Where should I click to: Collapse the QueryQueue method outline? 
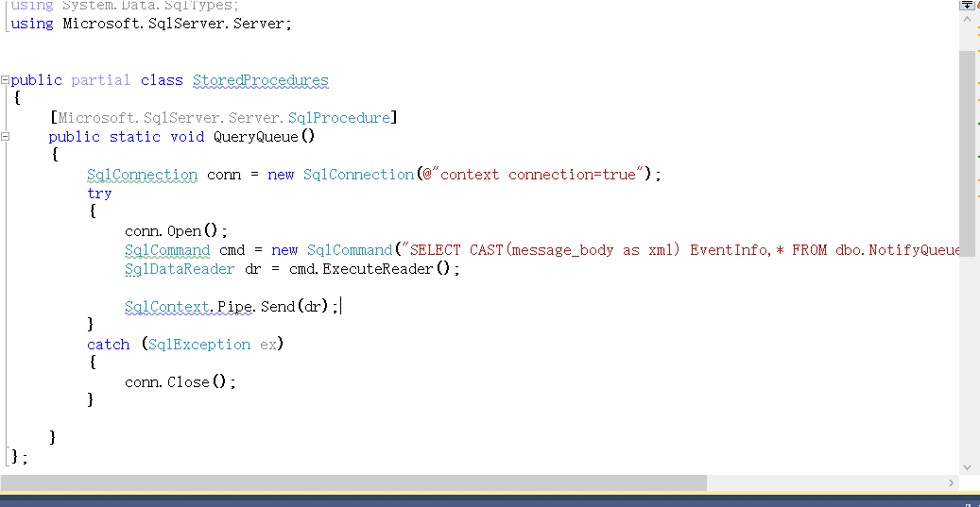tap(5, 136)
